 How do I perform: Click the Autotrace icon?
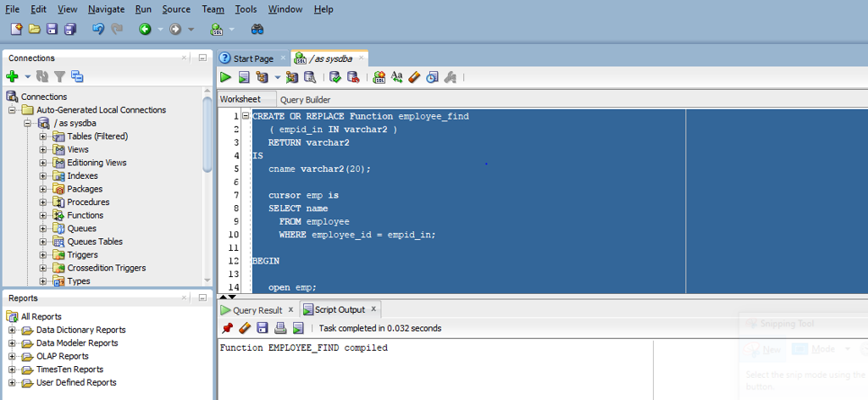pyautogui.click(x=291, y=77)
